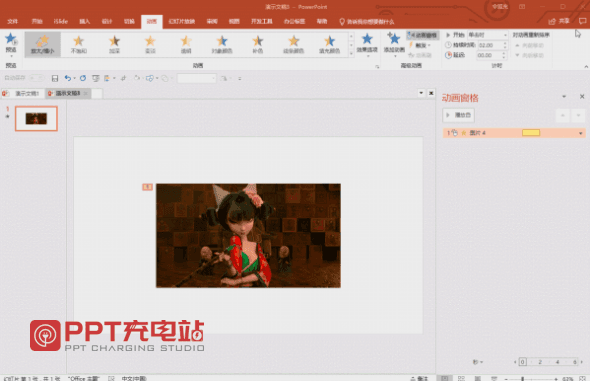Open the File menu tab
The image size is (590, 381).
tap(13, 21)
